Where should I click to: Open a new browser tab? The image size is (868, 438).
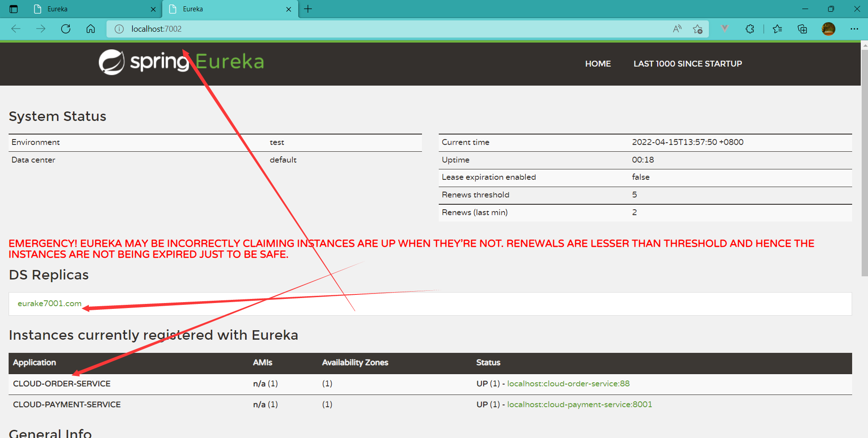point(308,9)
